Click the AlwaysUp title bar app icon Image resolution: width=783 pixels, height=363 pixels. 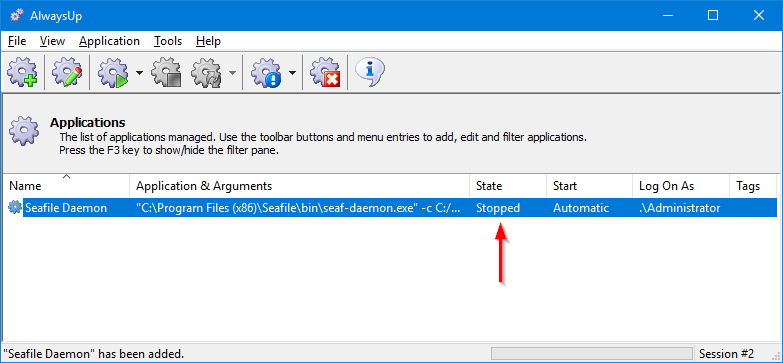click(16, 15)
